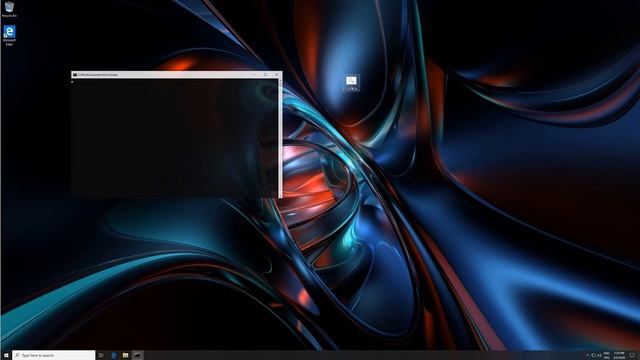Select the Microsoft Edge desktop shortcut
The width and height of the screenshot is (640, 360).
tap(9, 36)
